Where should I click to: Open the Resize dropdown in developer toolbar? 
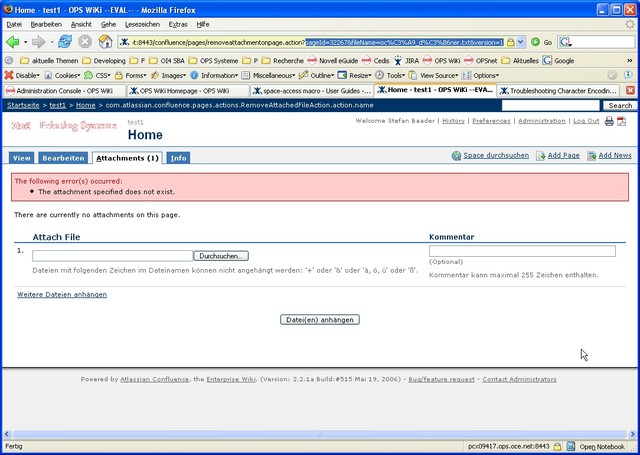(x=359, y=75)
